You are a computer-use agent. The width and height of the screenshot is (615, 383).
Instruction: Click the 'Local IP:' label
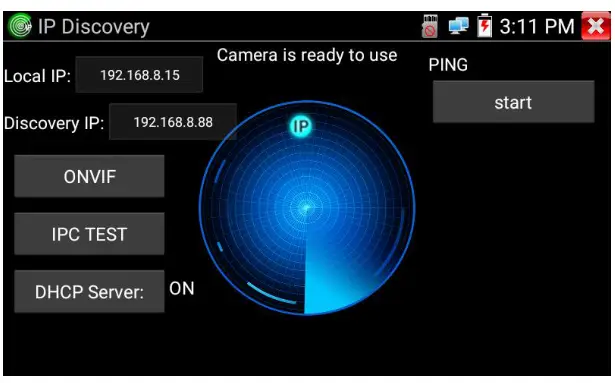(37, 76)
